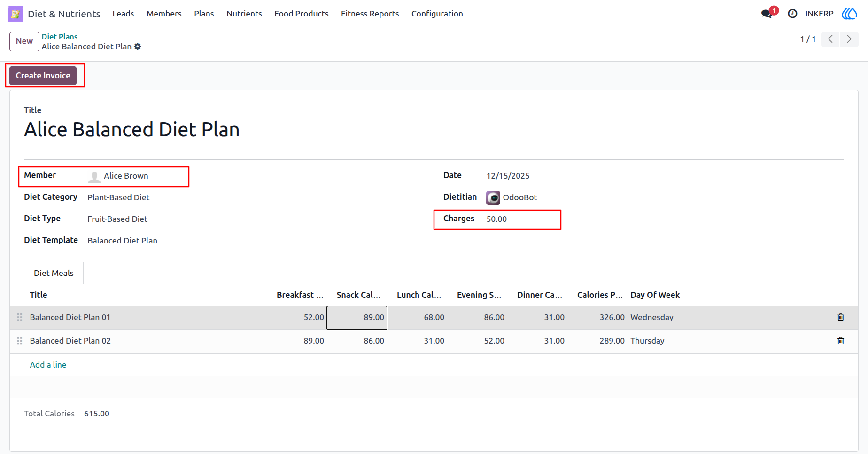Viewport: 868px width, 454px height.
Task: Open the Food Products menu
Action: pyautogui.click(x=302, y=14)
